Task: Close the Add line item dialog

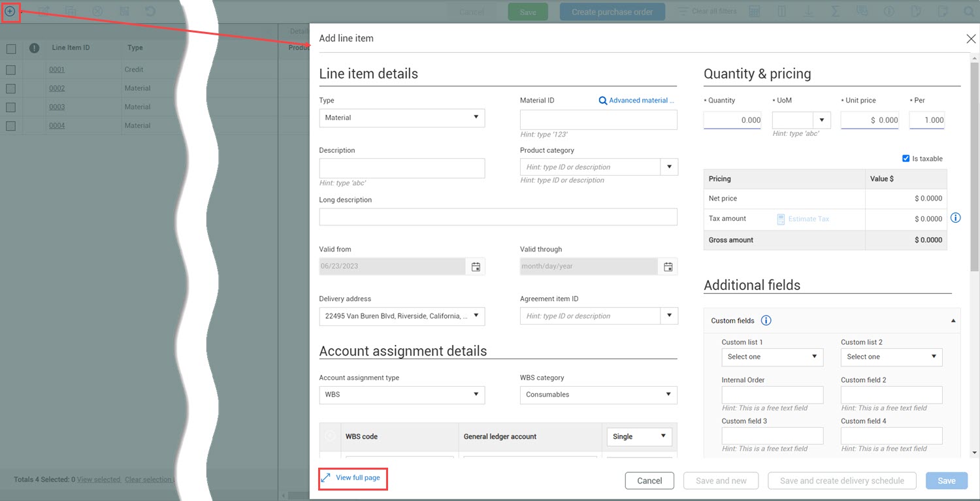Action: click(x=971, y=39)
